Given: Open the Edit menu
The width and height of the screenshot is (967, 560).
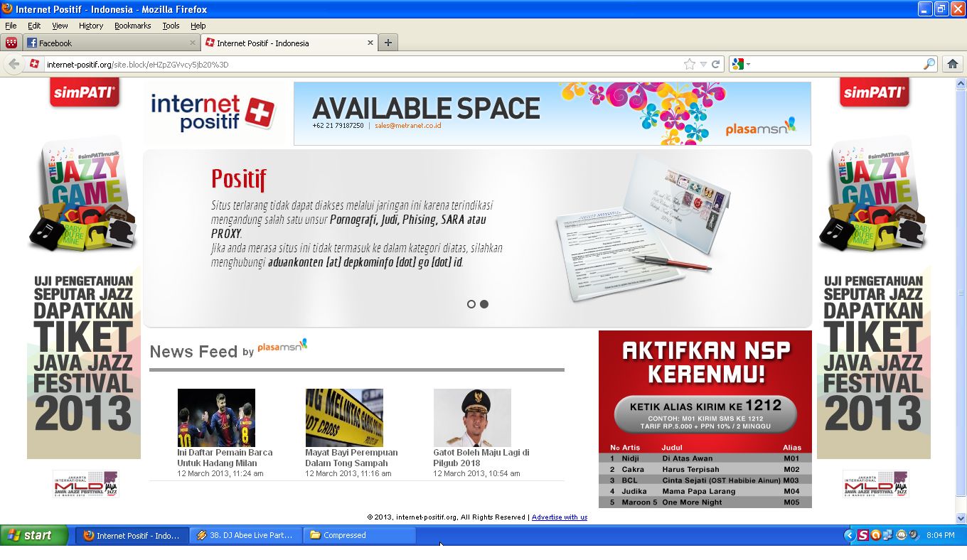Looking at the screenshot, I should pos(34,26).
